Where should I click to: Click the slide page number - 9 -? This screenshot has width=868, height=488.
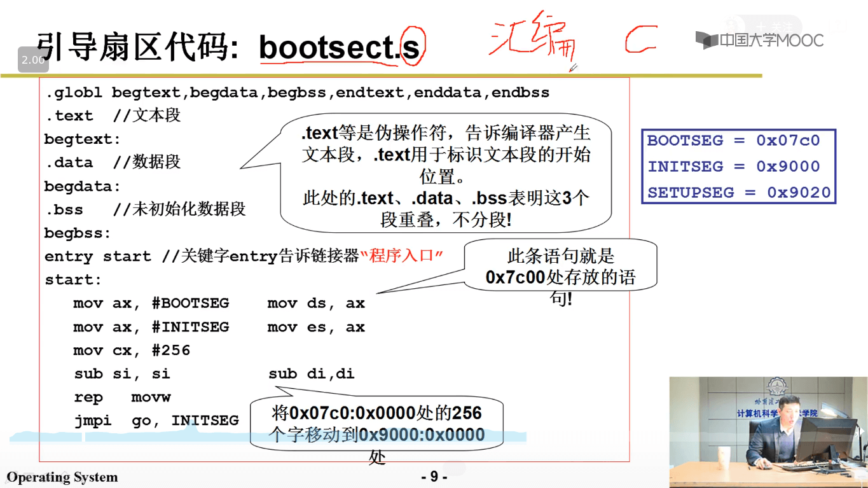[x=434, y=477]
